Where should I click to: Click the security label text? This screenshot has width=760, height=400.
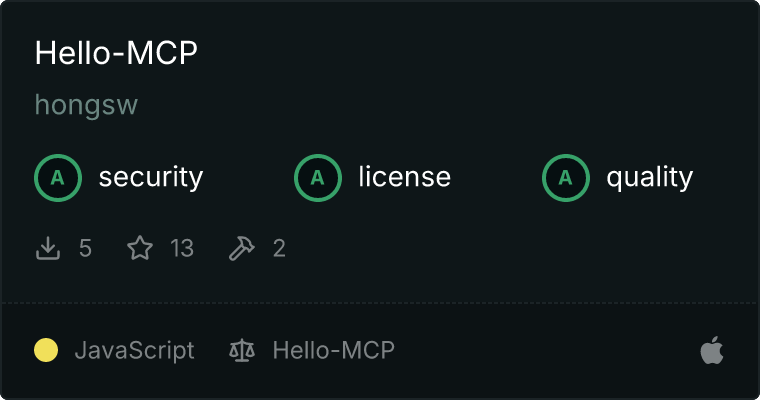[151, 177]
